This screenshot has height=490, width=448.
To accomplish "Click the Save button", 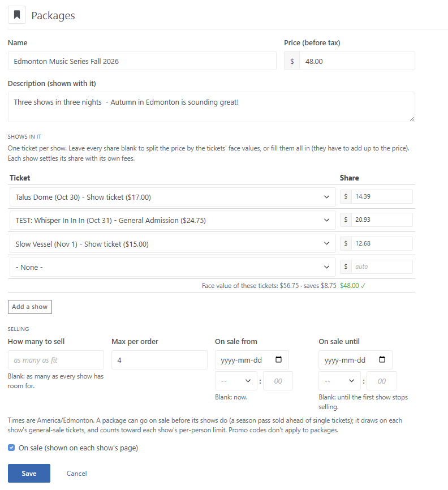I will (x=29, y=473).
